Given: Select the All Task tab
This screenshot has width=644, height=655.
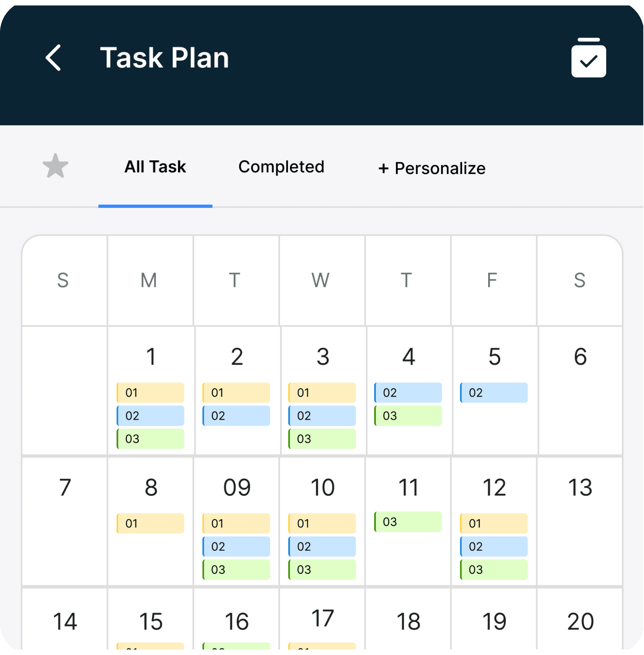Looking at the screenshot, I should pyautogui.click(x=155, y=167).
